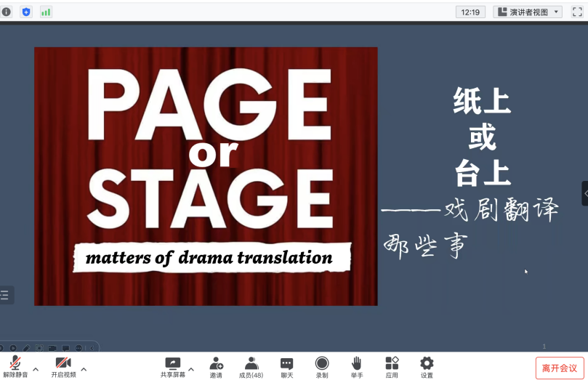
Task: Click the blue security shield icon
Action: [x=26, y=12]
